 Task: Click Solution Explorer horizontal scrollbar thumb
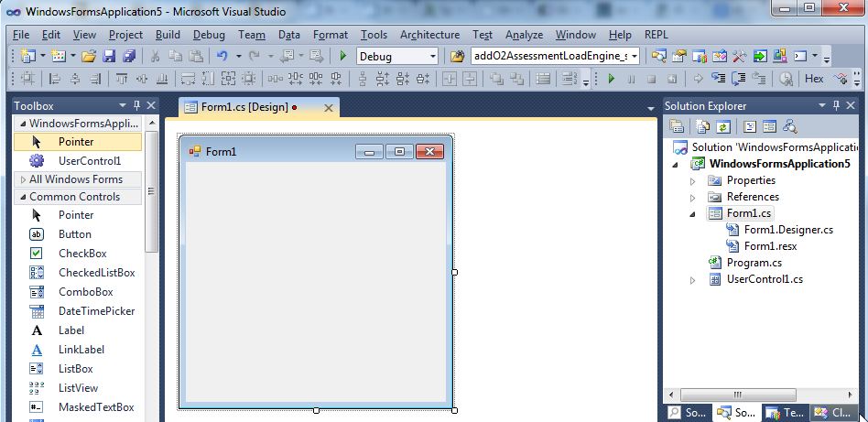click(x=738, y=395)
